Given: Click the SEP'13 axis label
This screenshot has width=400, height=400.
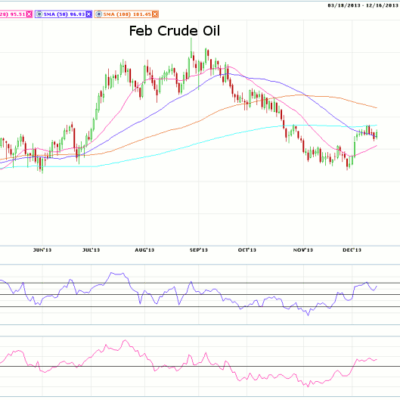Looking at the screenshot, I should pyautogui.click(x=199, y=250).
